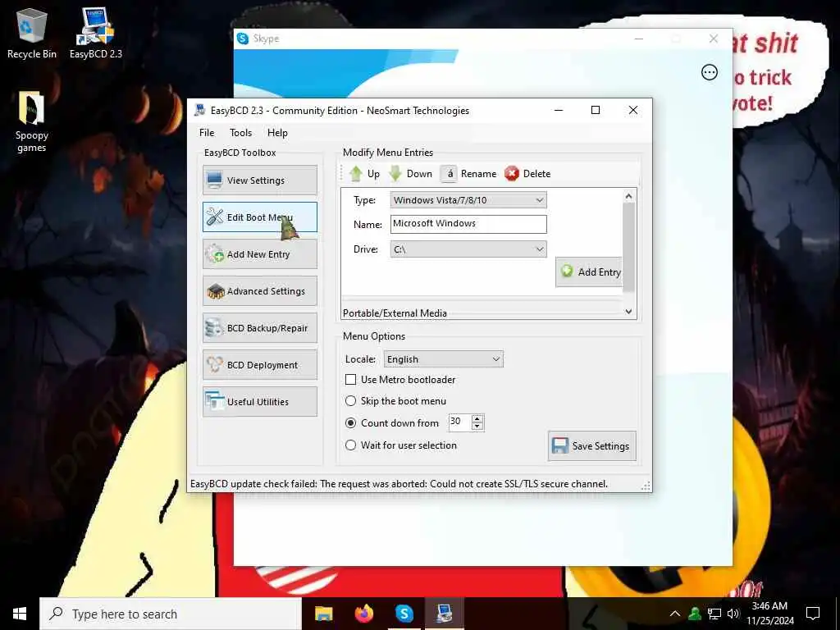This screenshot has height=630, width=840.
Task: Open View Settings in the toolbox
Action: (260, 180)
